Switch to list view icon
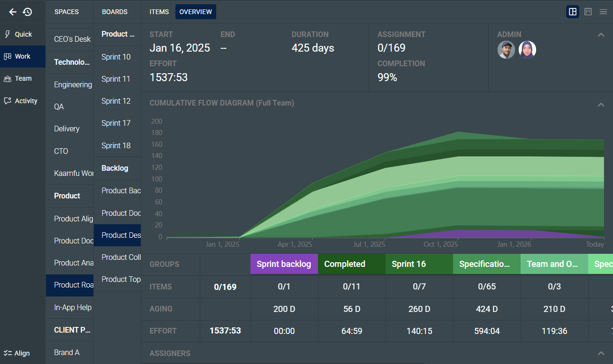 tap(603, 12)
